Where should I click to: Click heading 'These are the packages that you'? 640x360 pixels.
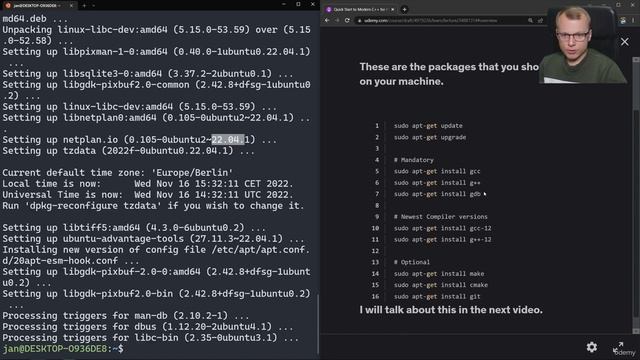tap(449, 67)
